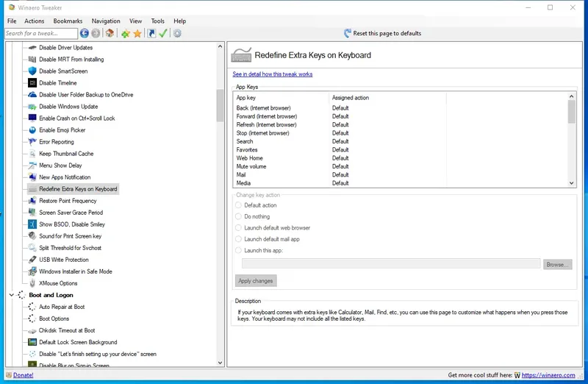Click the OneDrive cloud icon in tree

pos(32,95)
